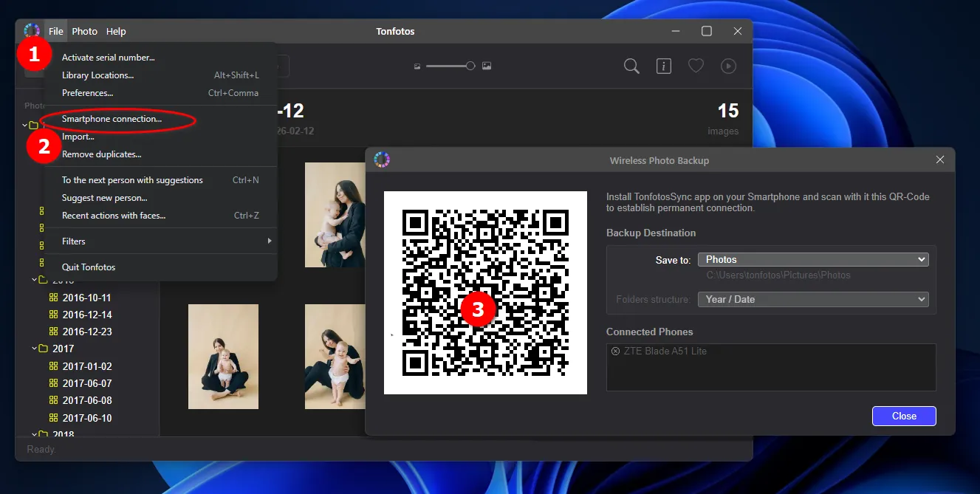The width and height of the screenshot is (980, 494).
Task: Choose Remove duplicates... menu entry
Action: pyautogui.click(x=160, y=154)
